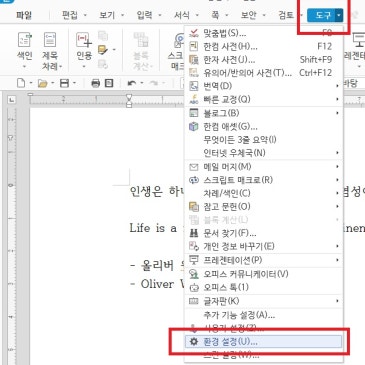The height and width of the screenshot is (365, 365).
Task: Select 문서 찾기(F) menu item
Action: (264, 233)
